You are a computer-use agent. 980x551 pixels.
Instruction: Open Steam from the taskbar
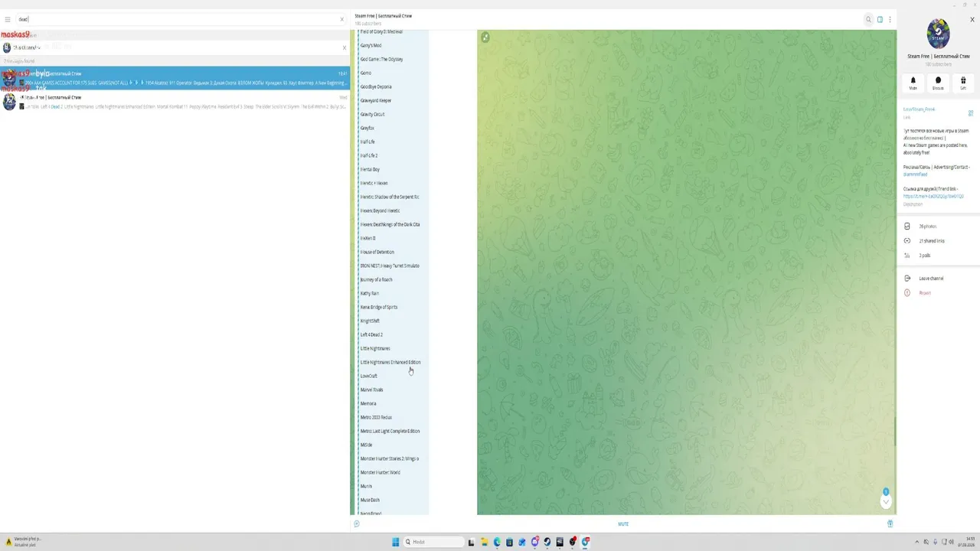coord(547,542)
